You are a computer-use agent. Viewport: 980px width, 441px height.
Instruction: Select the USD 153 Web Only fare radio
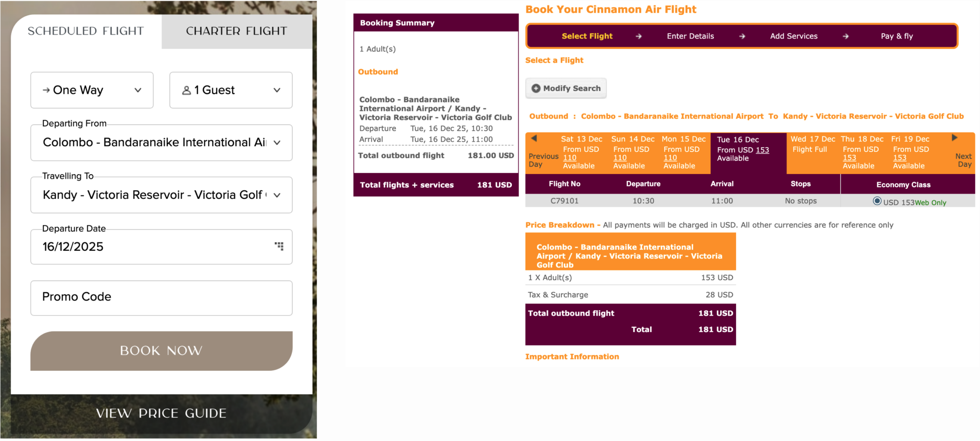pyautogui.click(x=877, y=201)
